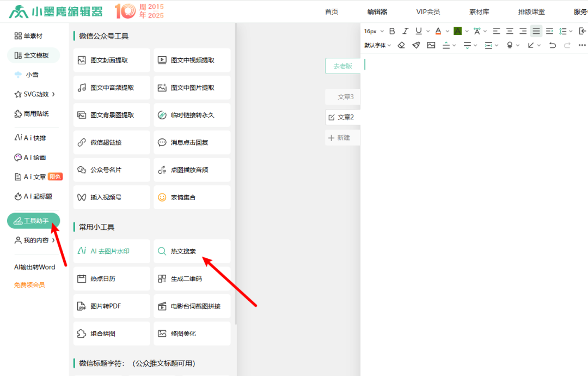The image size is (588, 376).
Task: Open the VIP会员 menu item
Action: pyautogui.click(x=428, y=11)
